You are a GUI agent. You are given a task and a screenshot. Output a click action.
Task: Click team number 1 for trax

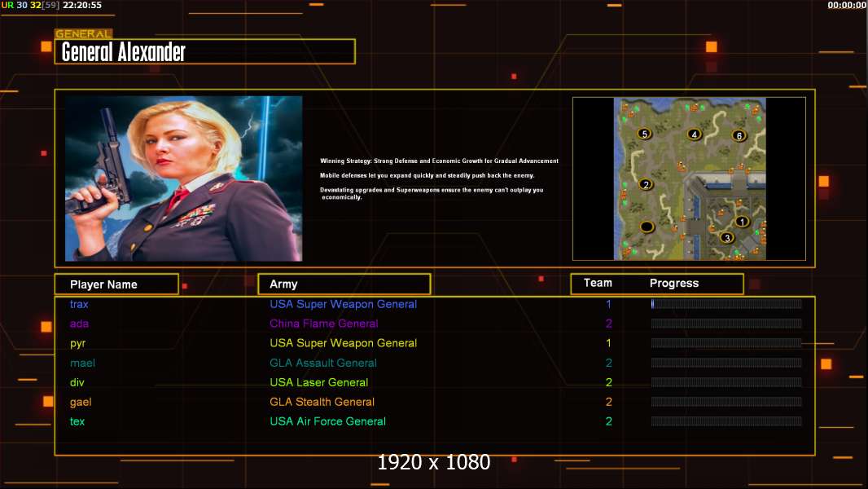[608, 304]
